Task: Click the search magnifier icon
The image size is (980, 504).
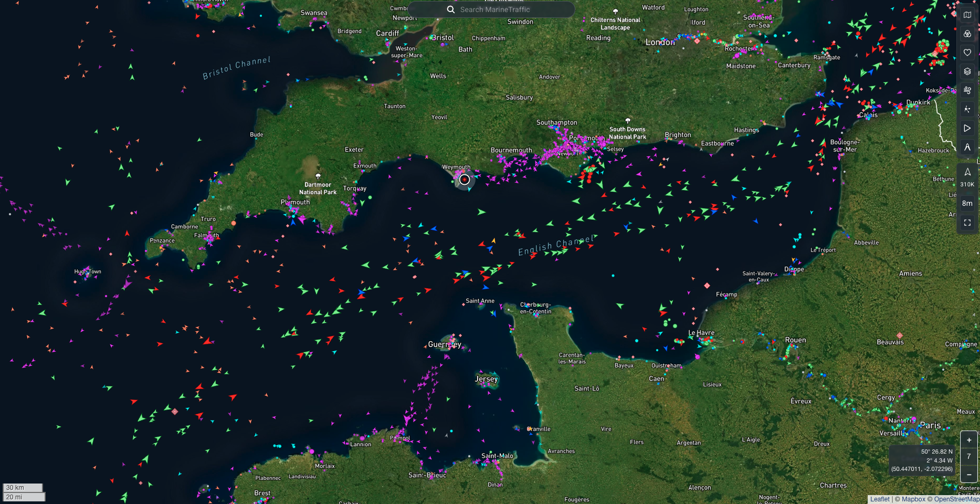Action: pos(451,9)
